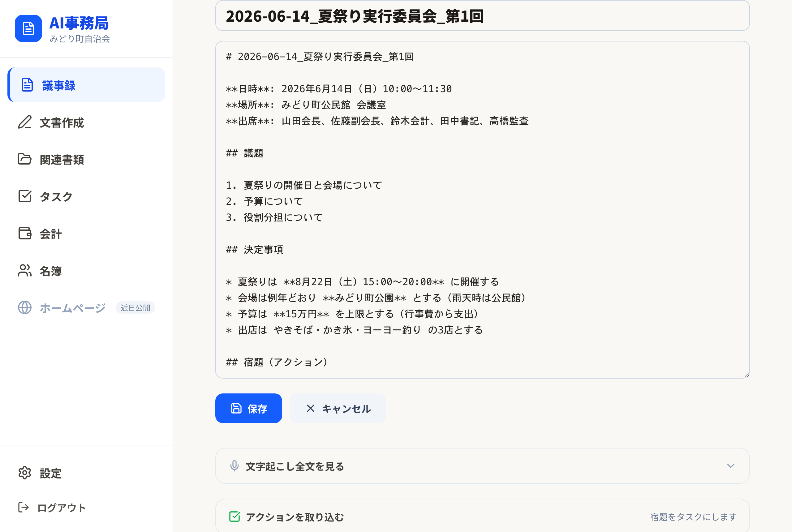Click the ログアウト exit arrow icon

24,507
